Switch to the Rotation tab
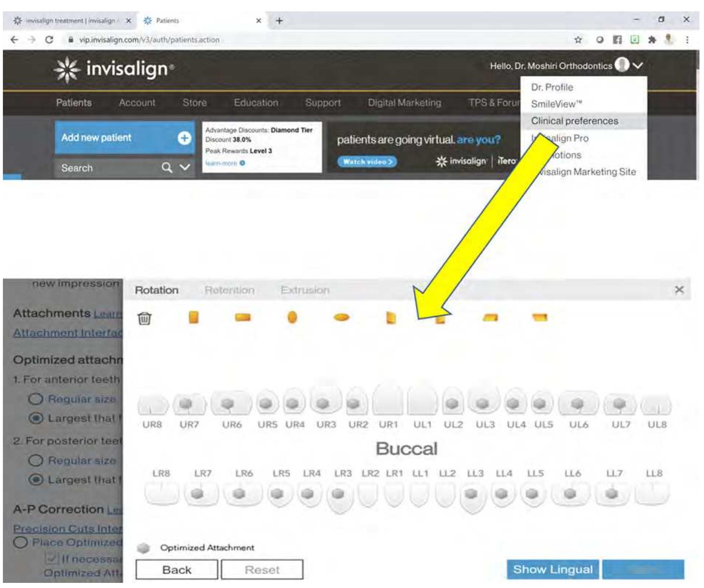The height and width of the screenshot is (588, 704). click(157, 290)
